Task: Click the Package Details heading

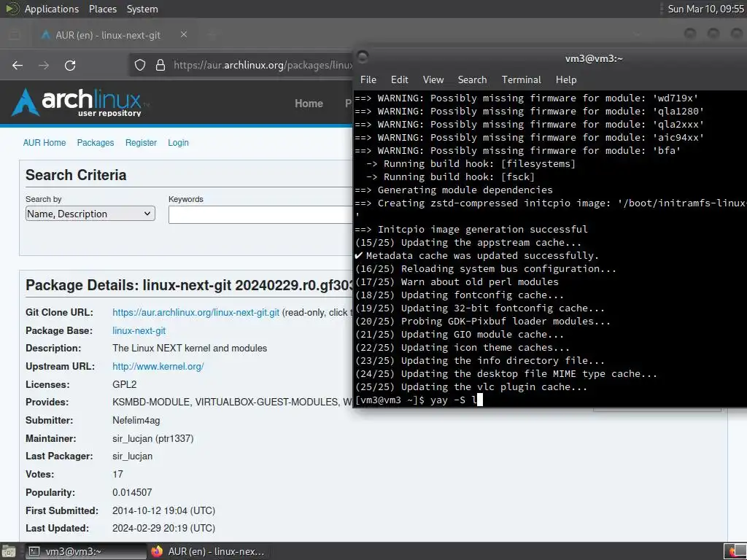Action: [189, 285]
